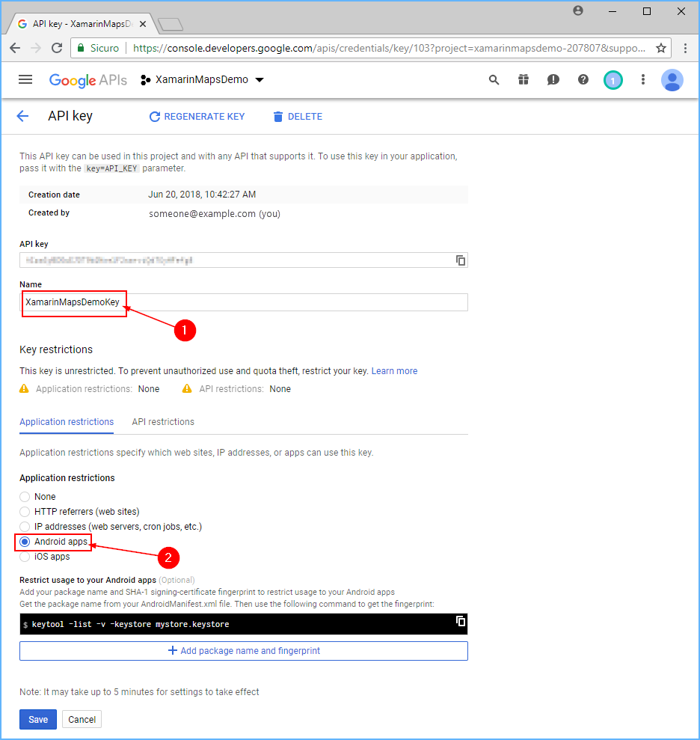The height and width of the screenshot is (740, 700).
Task: Click the Save button
Action: pyautogui.click(x=38, y=719)
